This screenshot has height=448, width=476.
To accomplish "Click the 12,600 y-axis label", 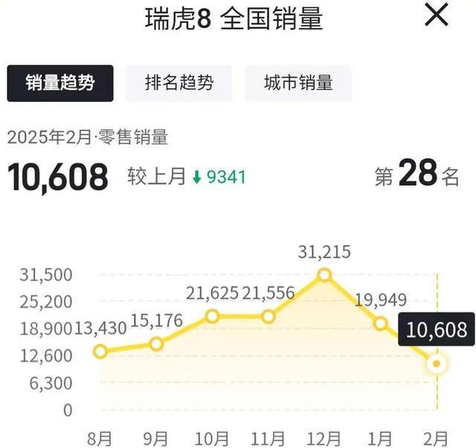I will tap(46, 356).
